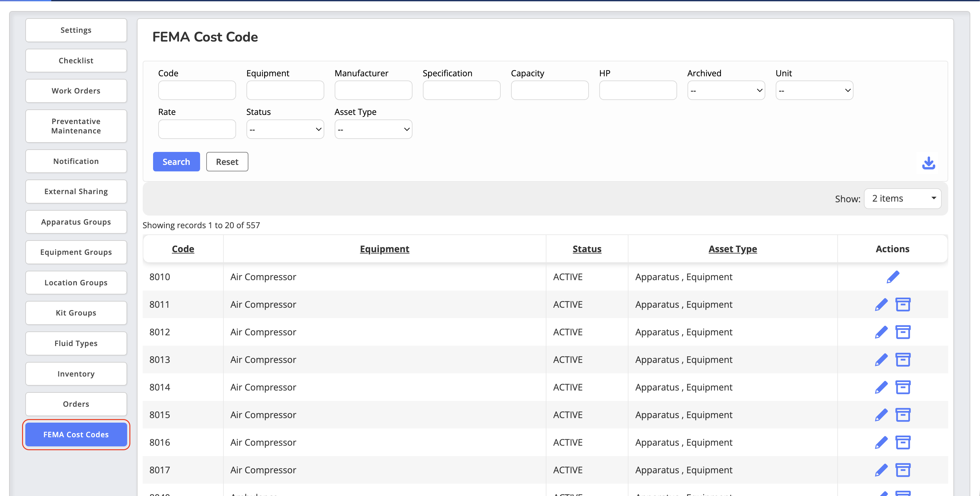The width and height of the screenshot is (980, 496).
Task: Open the Status filter dropdown
Action: tap(285, 129)
